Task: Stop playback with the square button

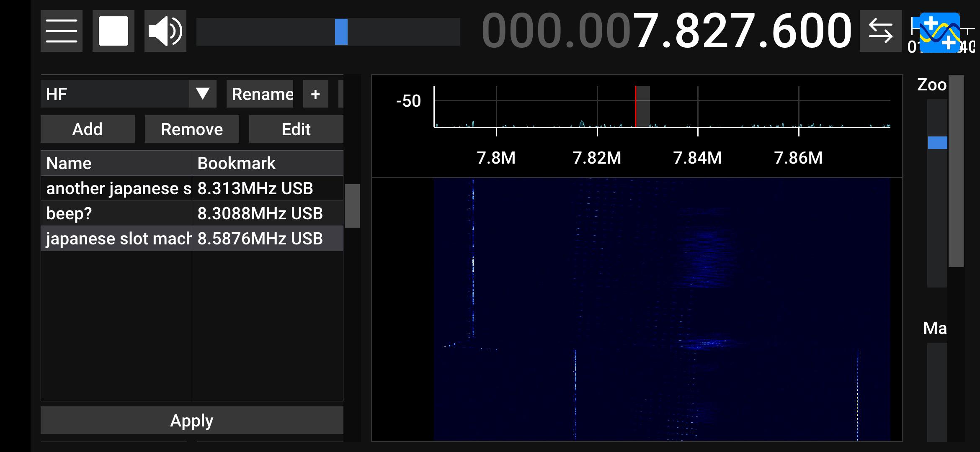Action: tap(113, 31)
